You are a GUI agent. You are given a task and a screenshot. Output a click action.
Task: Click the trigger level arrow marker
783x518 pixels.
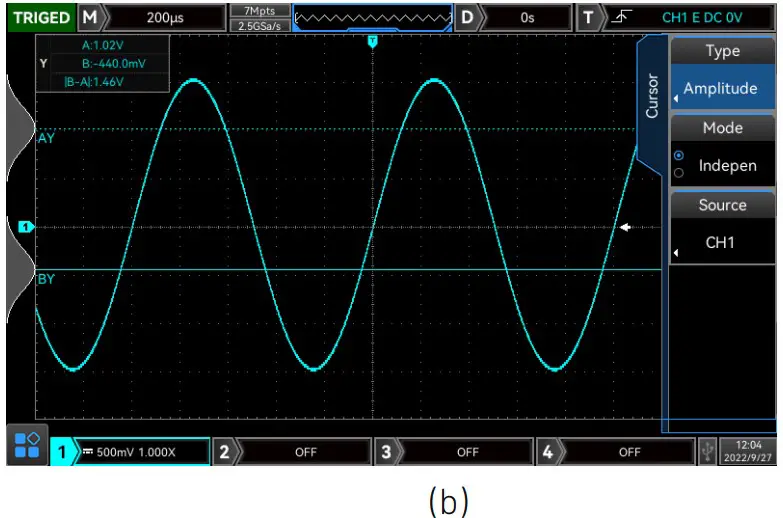coord(625,227)
